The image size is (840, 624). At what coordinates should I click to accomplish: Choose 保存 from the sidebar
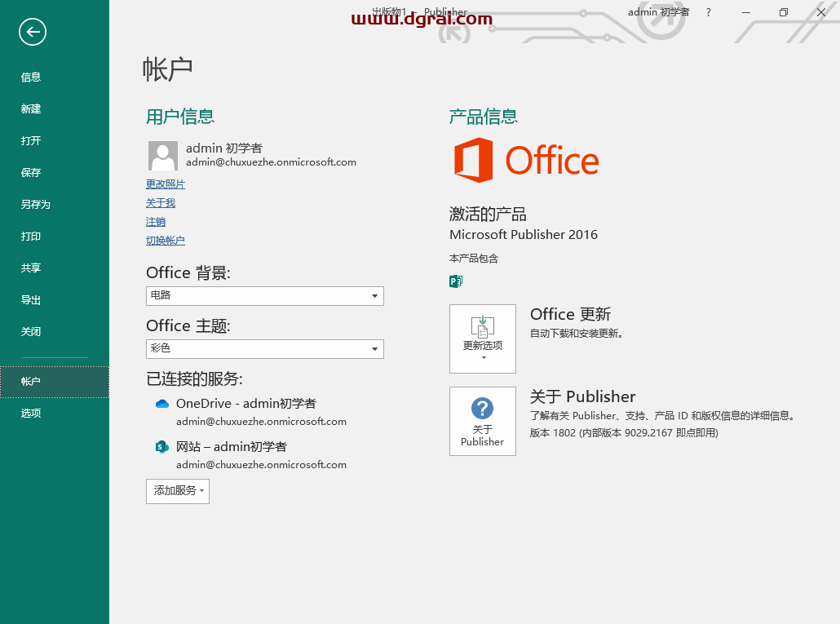point(30,172)
